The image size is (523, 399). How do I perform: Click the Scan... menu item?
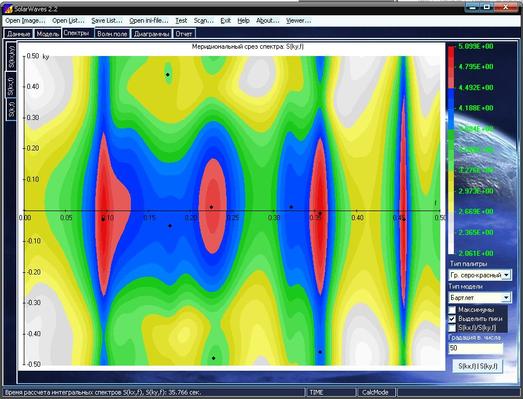coord(203,21)
